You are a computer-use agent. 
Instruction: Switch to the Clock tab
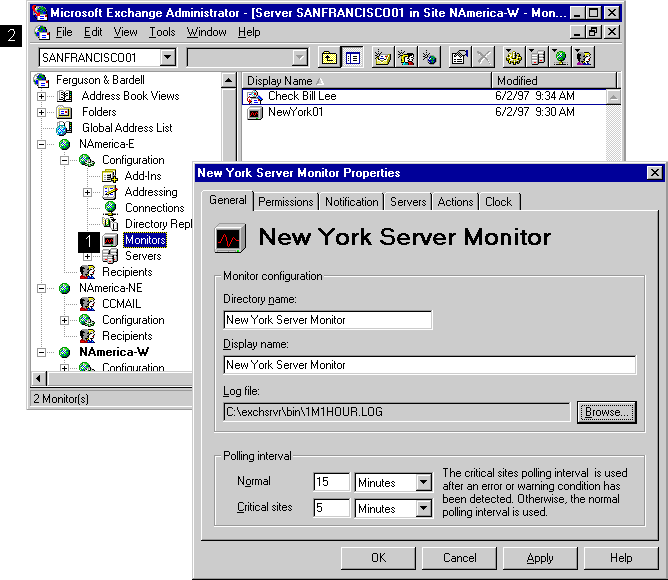(498, 202)
